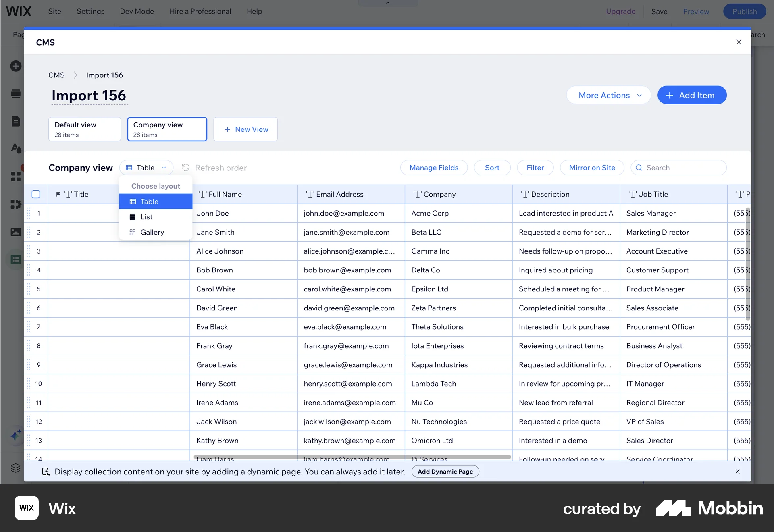
Task: Click Mirror on Site
Action: (x=592, y=168)
